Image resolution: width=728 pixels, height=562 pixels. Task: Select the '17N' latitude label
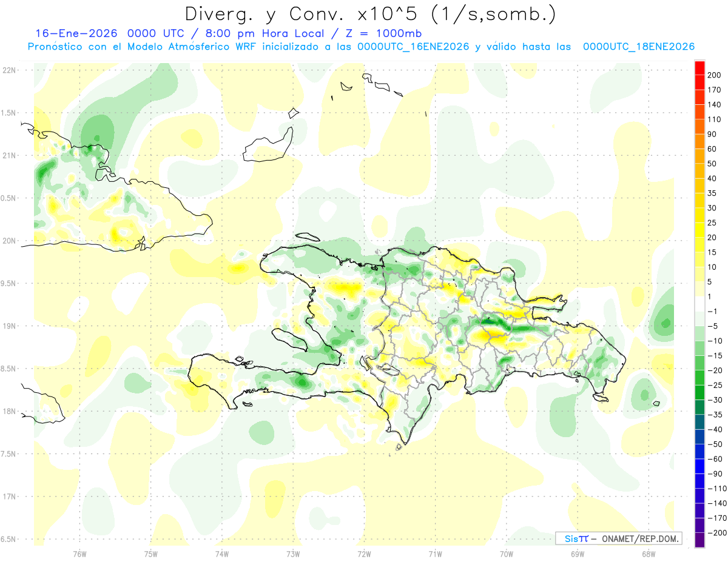click(9, 497)
